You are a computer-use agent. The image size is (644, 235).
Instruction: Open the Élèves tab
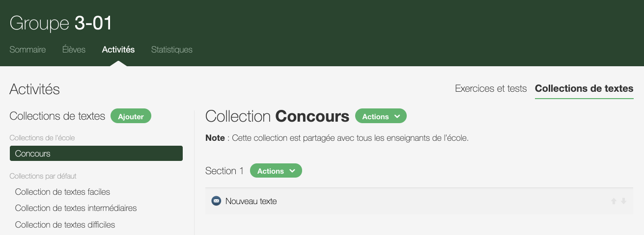tap(74, 50)
